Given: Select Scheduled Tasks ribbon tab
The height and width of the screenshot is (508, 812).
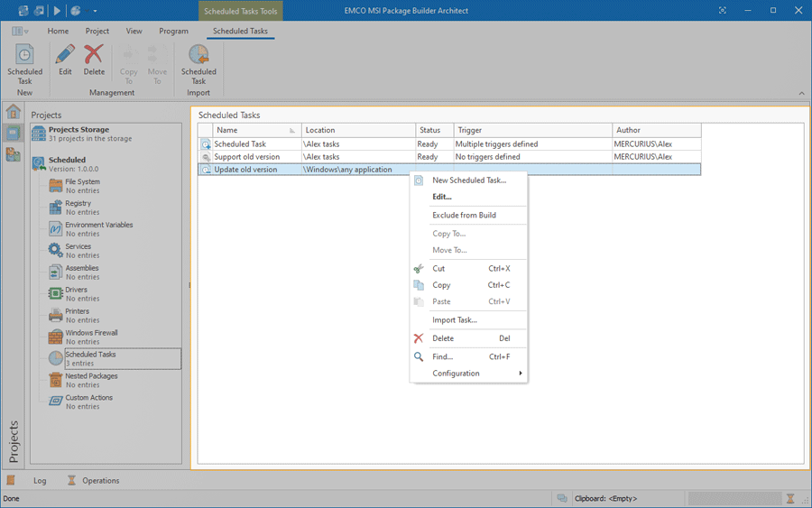Looking at the screenshot, I should [240, 31].
